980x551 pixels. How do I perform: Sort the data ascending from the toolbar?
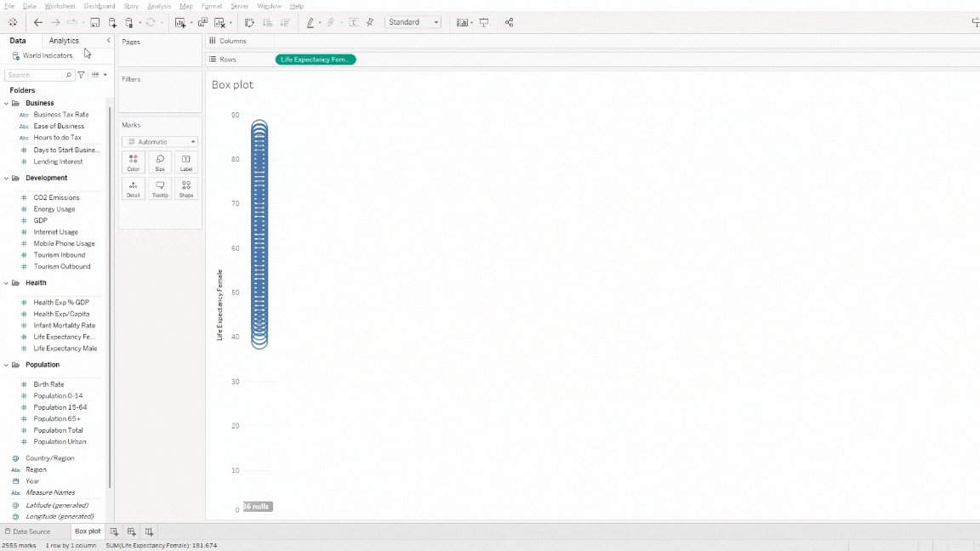[266, 22]
